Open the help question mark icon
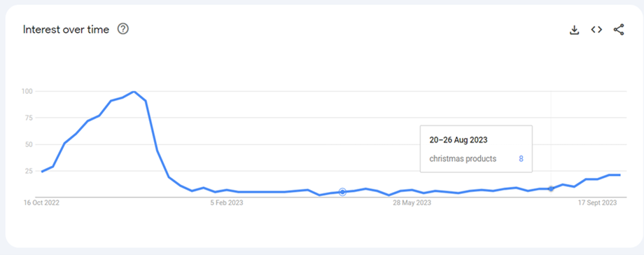 [x=123, y=29]
